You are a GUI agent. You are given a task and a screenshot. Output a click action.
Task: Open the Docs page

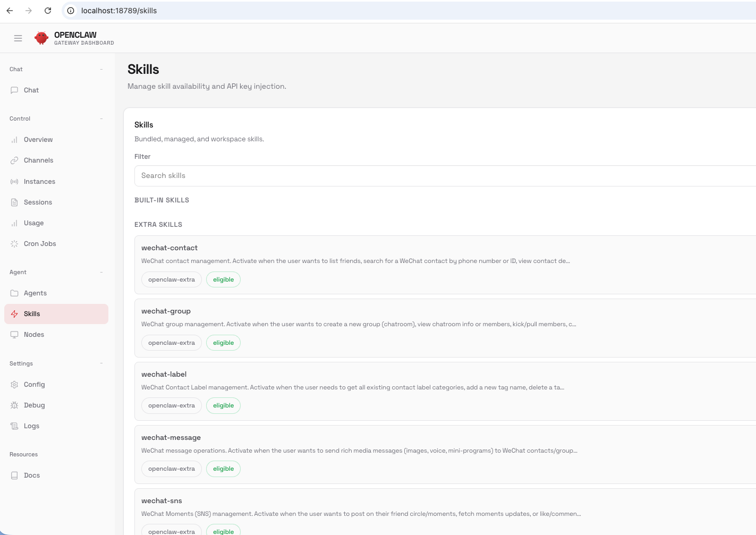(31, 475)
